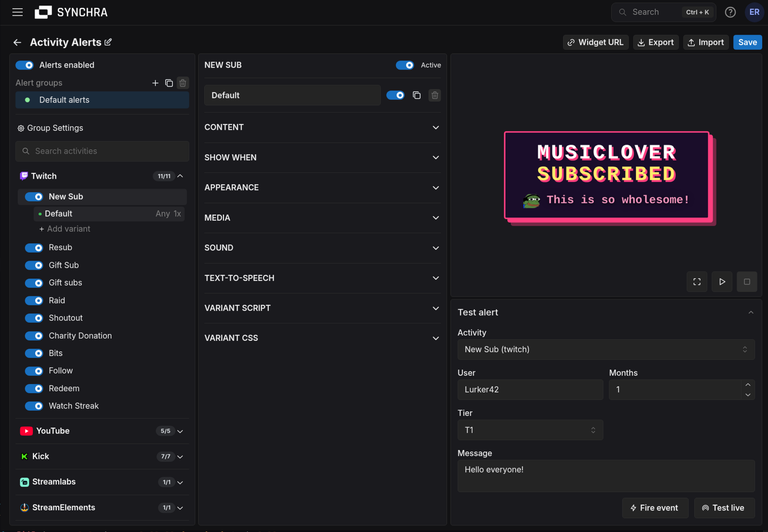Expand the Kick activities group

[180, 457]
